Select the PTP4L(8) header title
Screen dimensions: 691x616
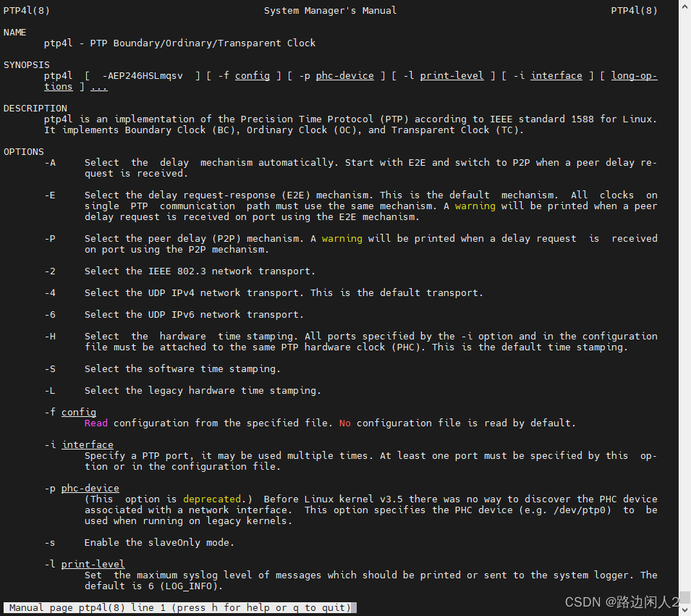tap(27, 10)
